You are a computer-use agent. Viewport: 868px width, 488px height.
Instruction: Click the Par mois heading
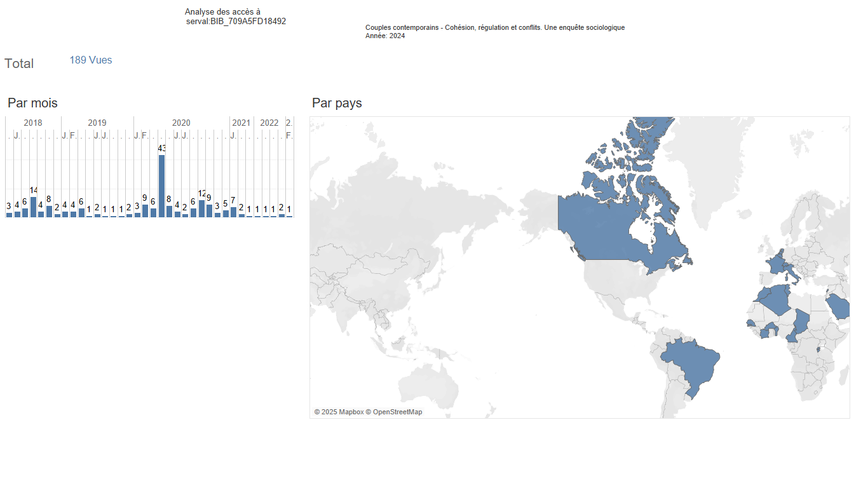[32, 103]
